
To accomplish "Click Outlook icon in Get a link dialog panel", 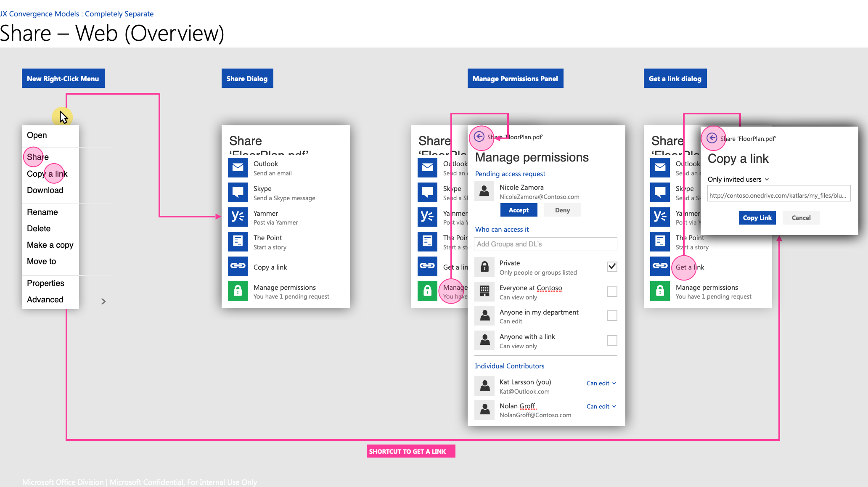I will click(x=660, y=167).
